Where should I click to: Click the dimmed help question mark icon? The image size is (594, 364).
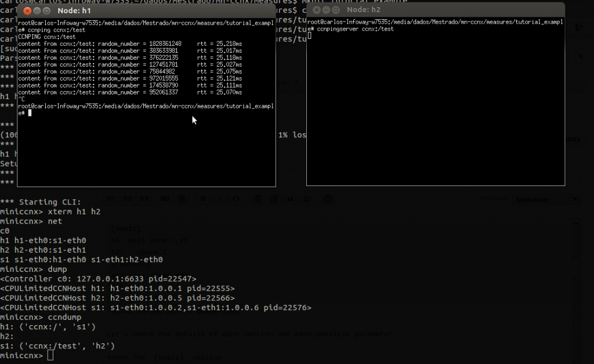tap(328, 199)
